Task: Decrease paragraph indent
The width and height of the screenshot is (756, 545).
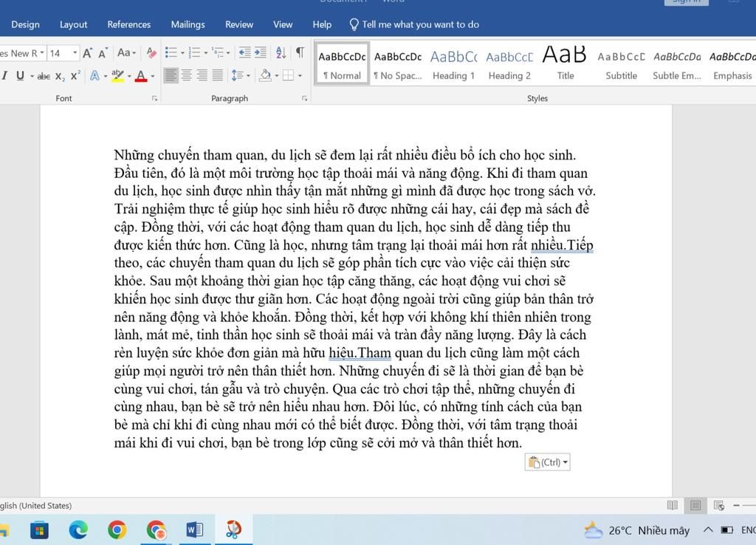Action: click(245, 52)
